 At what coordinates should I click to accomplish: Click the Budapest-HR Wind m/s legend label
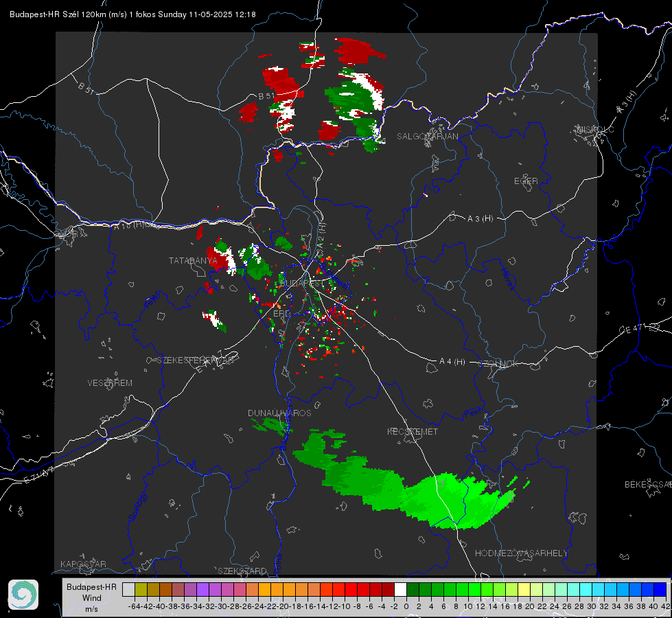tap(92, 598)
